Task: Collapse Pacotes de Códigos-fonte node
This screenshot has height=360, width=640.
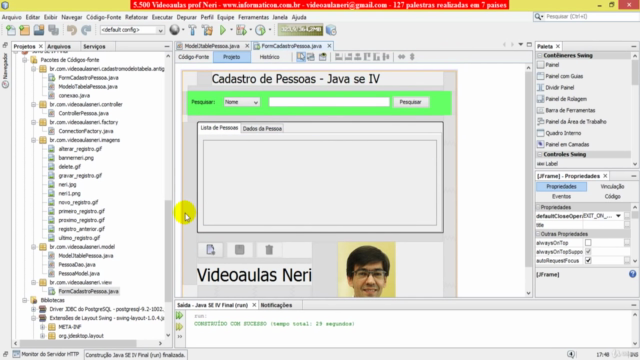Action: [25, 60]
